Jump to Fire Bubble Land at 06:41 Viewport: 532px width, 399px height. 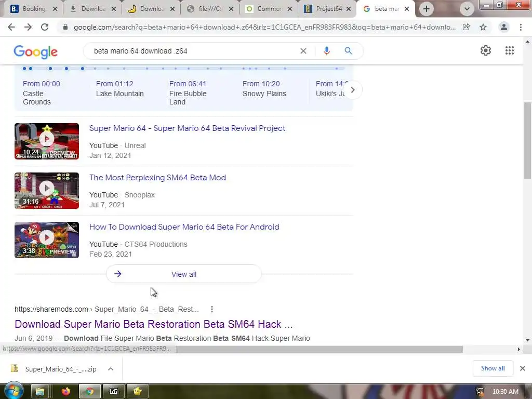click(188, 92)
